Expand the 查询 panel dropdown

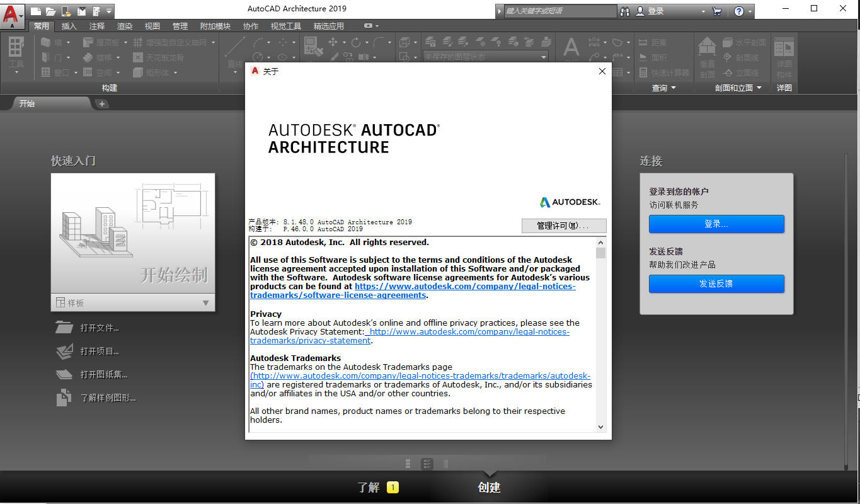[673, 88]
